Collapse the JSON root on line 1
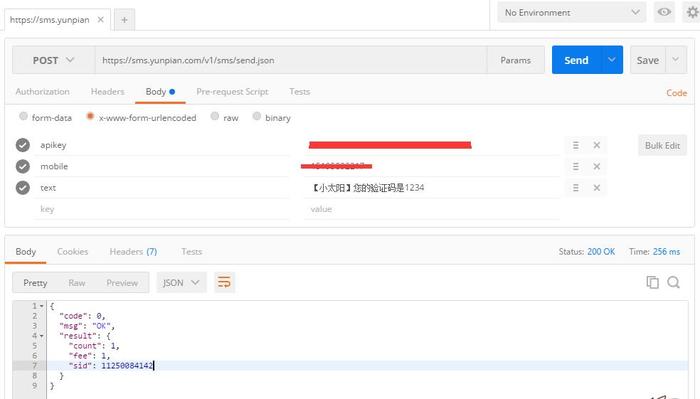This screenshot has height=399, width=700. tap(42, 306)
